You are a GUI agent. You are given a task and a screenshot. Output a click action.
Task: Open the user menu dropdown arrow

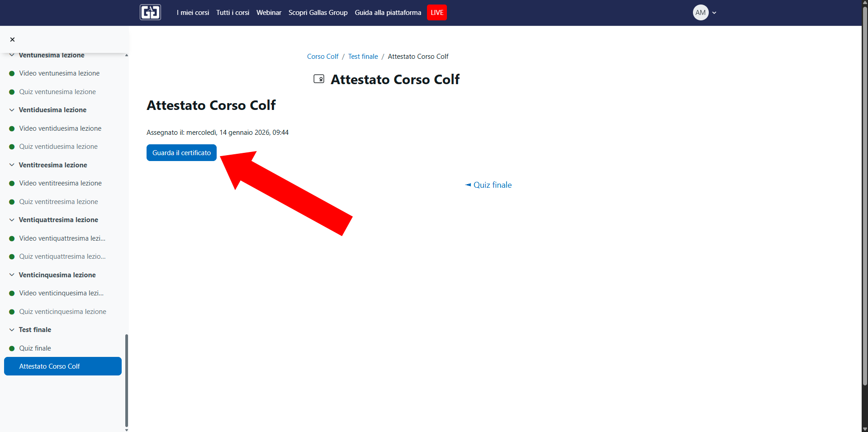coord(714,13)
